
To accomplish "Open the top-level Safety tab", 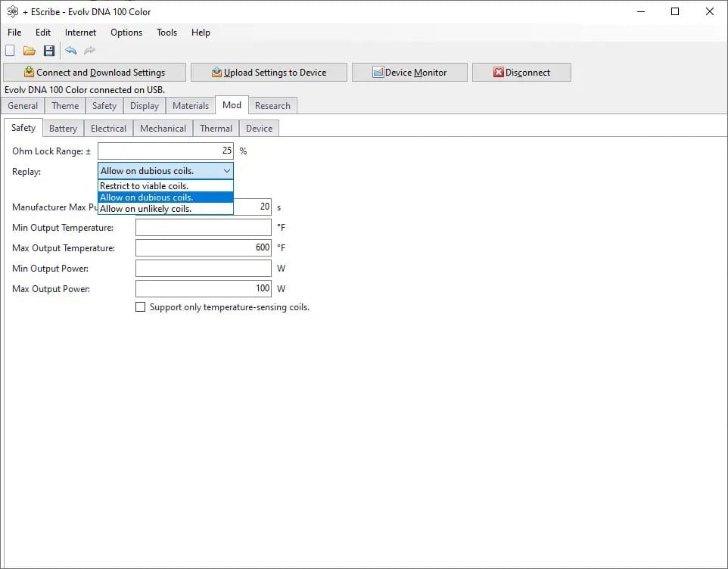I will tap(104, 106).
